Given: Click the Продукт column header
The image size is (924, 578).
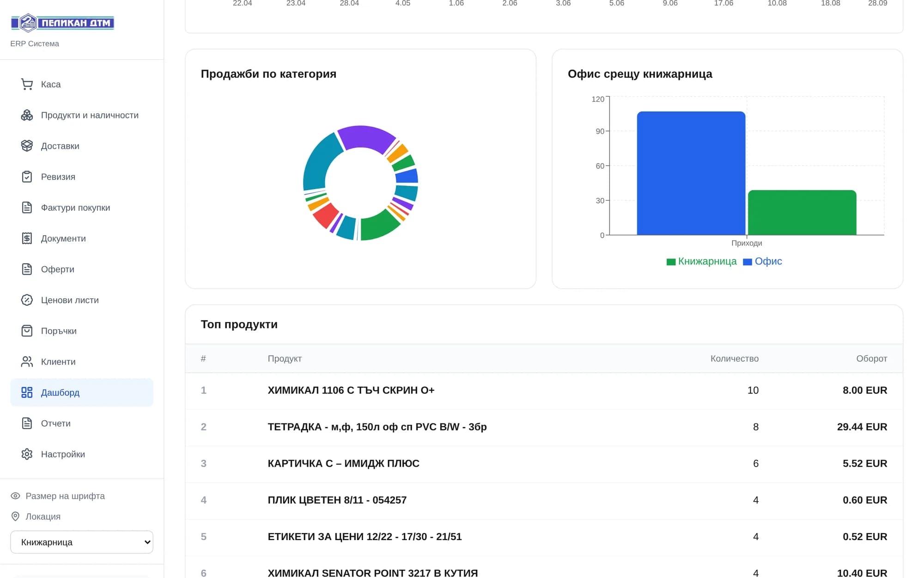Looking at the screenshot, I should (x=285, y=358).
